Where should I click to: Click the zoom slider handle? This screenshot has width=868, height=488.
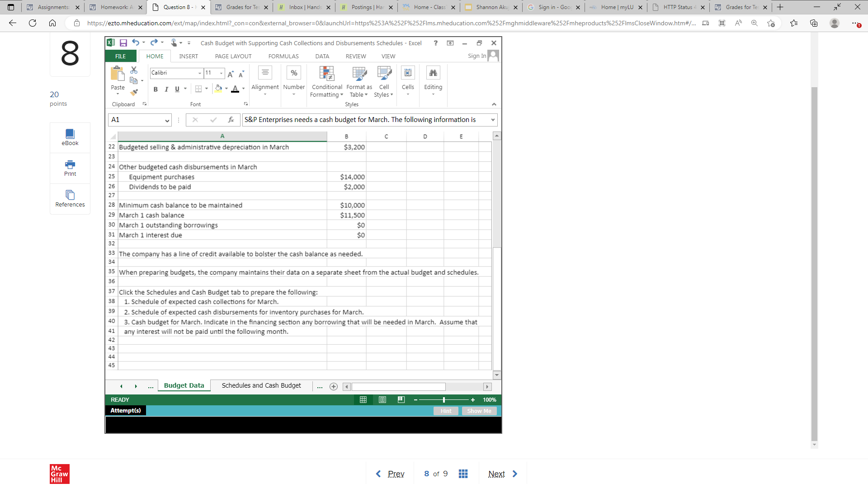tap(444, 400)
